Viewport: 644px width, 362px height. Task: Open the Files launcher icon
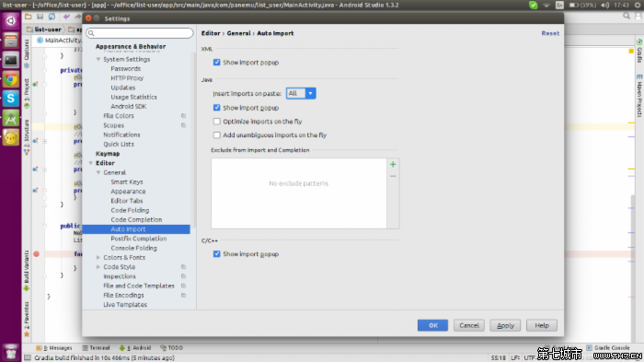(x=11, y=41)
